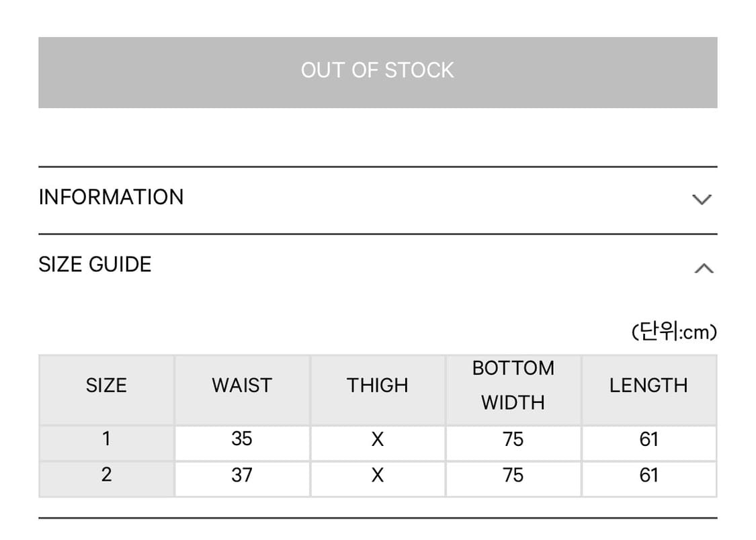Expand the INFORMATION section chevron
Viewport: 756px width, 540px height.
(702, 199)
